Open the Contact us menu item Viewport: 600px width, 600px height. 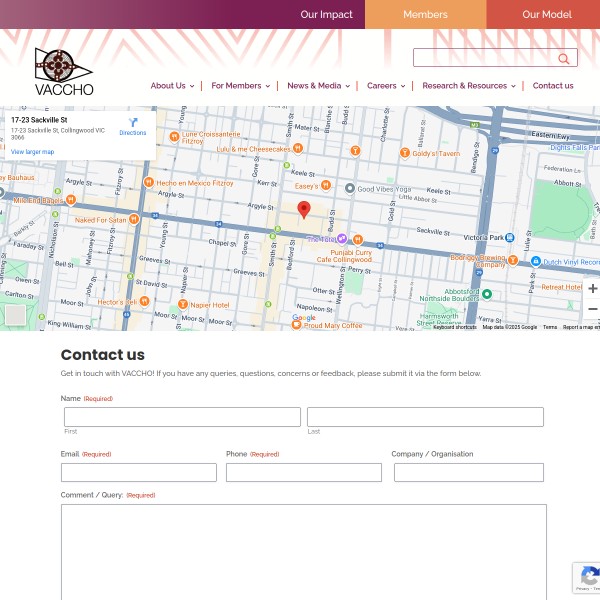[x=553, y=86]
